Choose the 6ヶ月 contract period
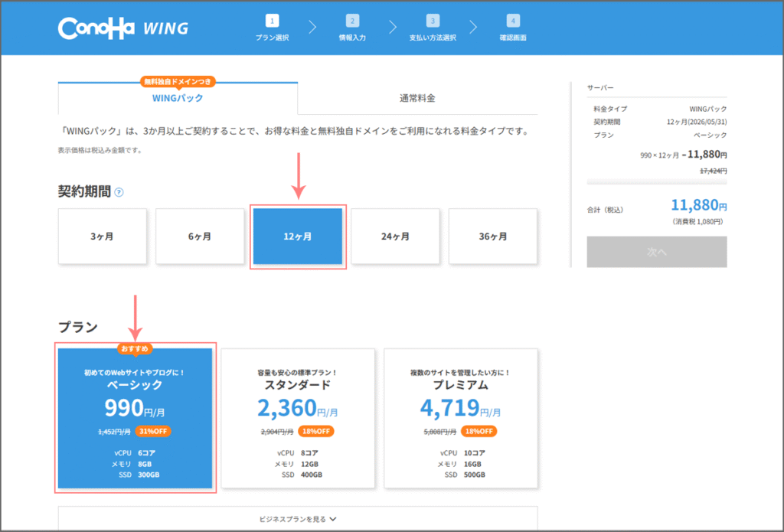The image size is (784, 532). pyautogui.click(x=200, y=236)
